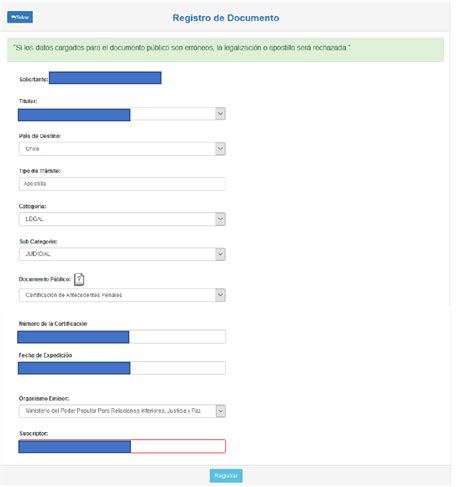The height and width of the screenshot is (487, 474).
Task: Open the Organismo Emisor dropdown arrow
Action: [x=221, y=411]
